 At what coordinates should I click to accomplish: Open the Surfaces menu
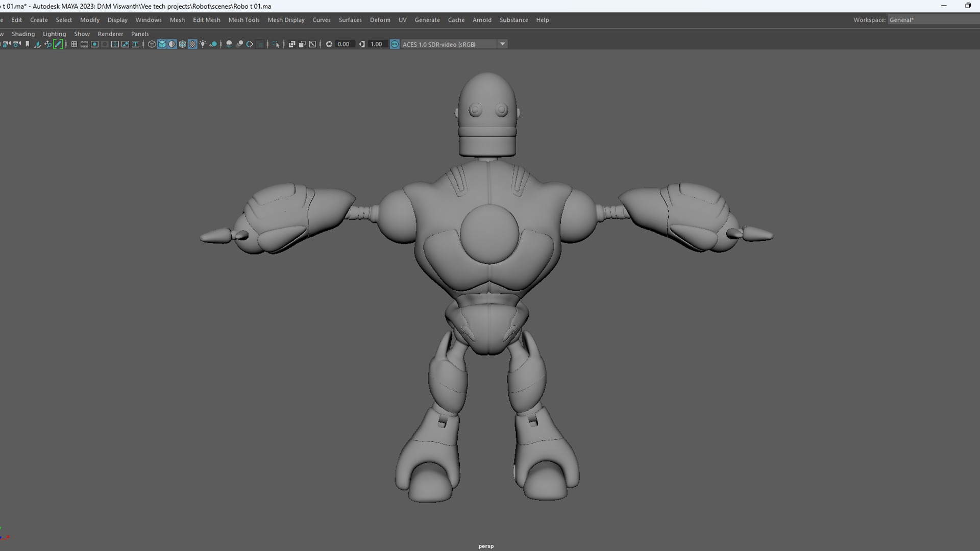pyautogui.click(x=350, y=20)
